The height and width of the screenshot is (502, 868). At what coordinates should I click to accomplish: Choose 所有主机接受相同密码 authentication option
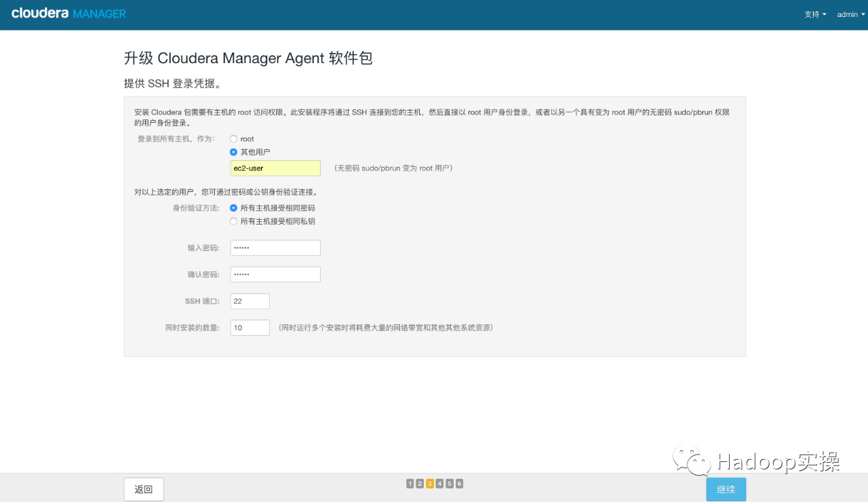(234, 208)
